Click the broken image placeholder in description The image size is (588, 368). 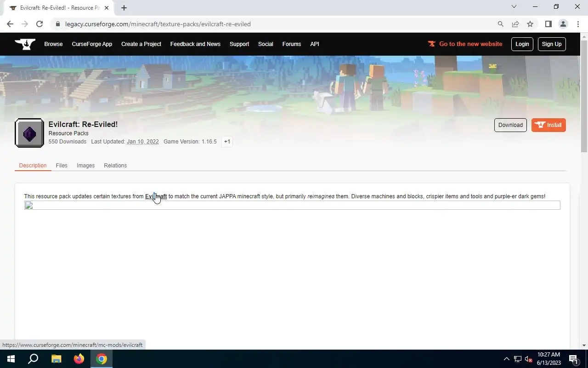point(292,205)
